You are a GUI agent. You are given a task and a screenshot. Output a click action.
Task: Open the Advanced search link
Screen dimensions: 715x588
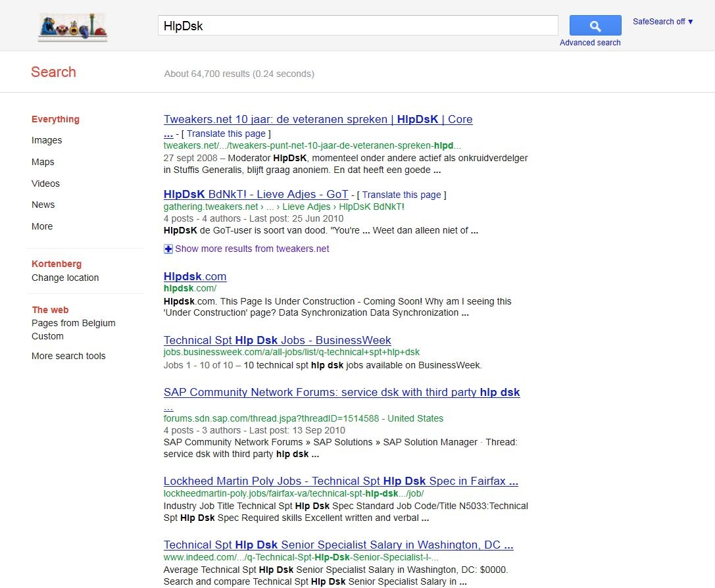pyautogui.click(x=590, y=42)
